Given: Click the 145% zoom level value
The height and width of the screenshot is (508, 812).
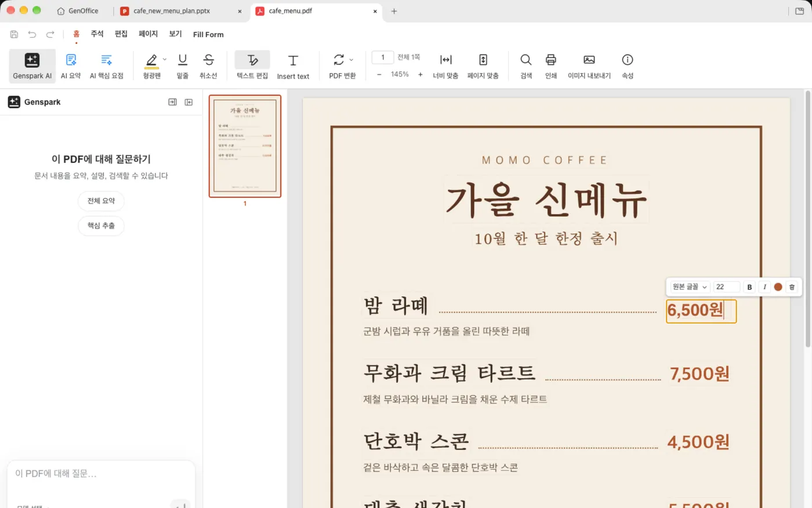Looking at the screenshot, I should click(x=400, y=75).
